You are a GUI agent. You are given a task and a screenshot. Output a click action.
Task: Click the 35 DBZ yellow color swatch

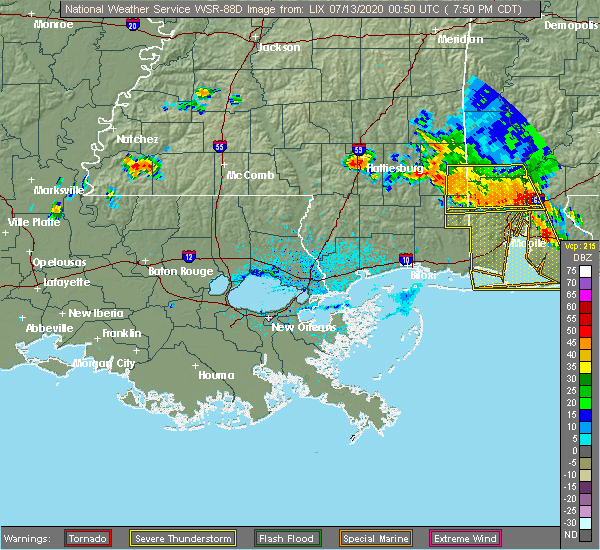pos(585,367)
